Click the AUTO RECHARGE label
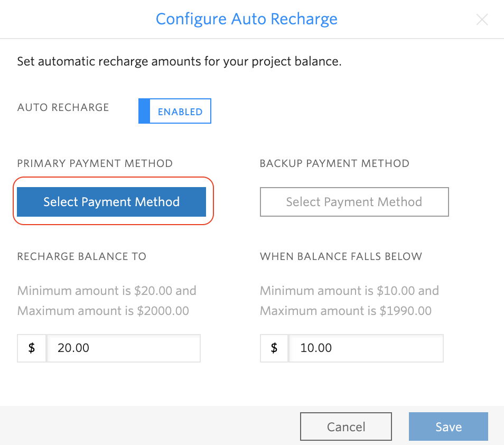 pos(63,107)
